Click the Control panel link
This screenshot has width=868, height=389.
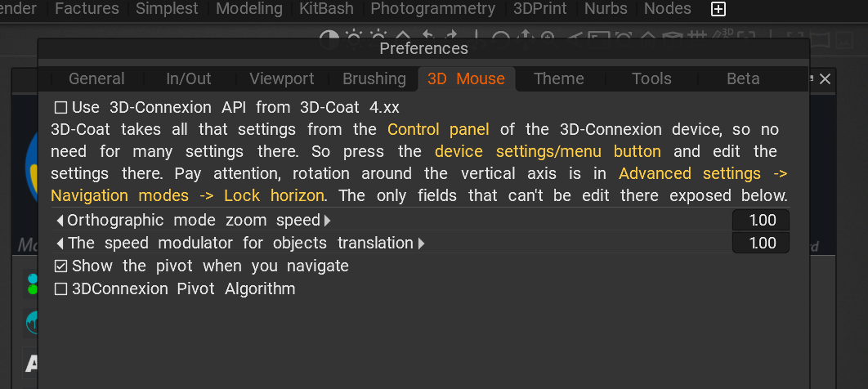click(x=438, y=130)
